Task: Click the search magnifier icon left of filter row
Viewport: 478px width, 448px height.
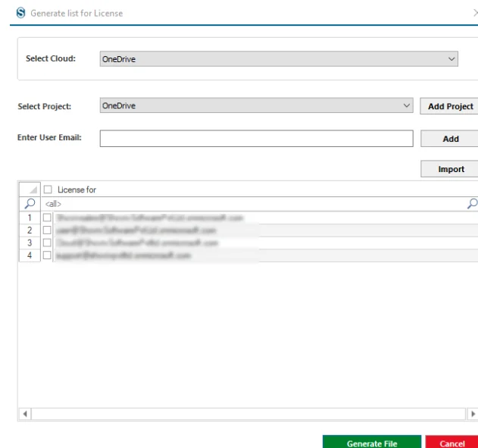Action: (x=30, y=204)
